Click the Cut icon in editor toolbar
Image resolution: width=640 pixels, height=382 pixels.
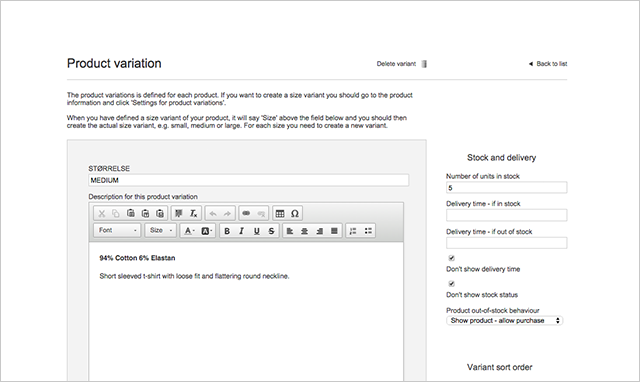click(102, 213)
